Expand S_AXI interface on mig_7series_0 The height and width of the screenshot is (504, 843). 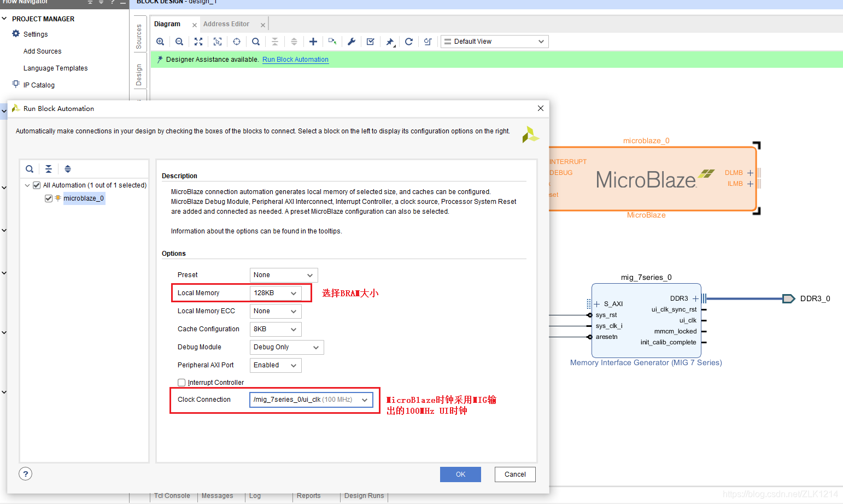point(596,304)
